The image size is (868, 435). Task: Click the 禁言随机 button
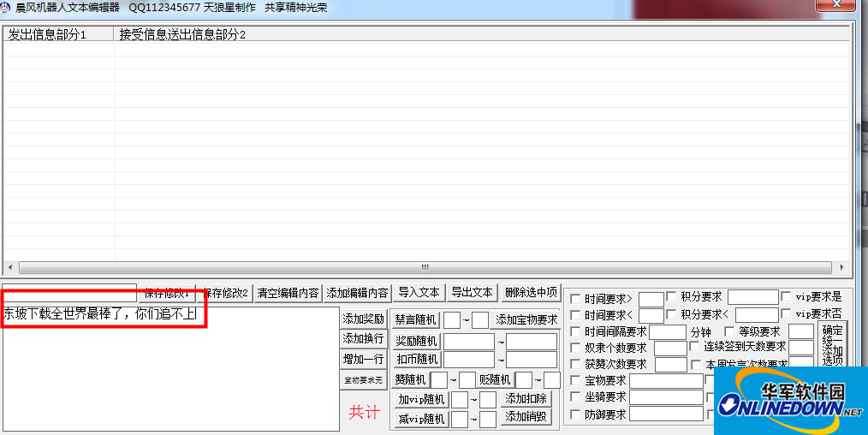pos(416,320)
